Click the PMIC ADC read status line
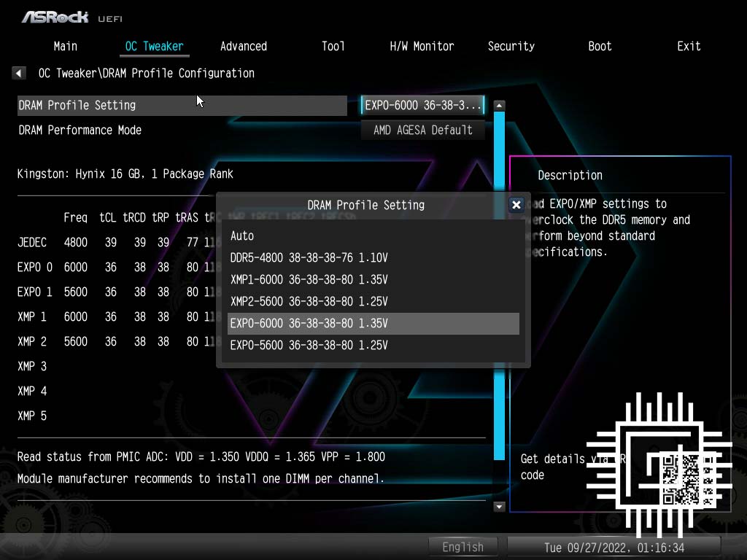 coord(201,456)
